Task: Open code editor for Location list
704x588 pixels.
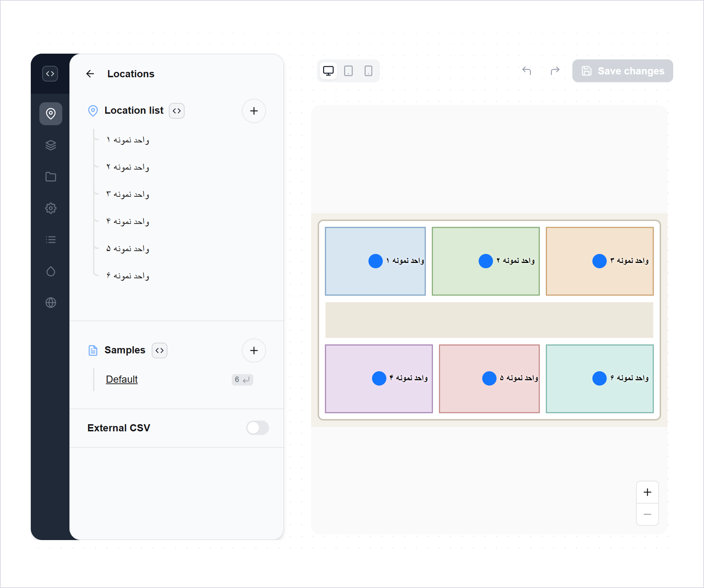Action: click(x=177, y=111)
